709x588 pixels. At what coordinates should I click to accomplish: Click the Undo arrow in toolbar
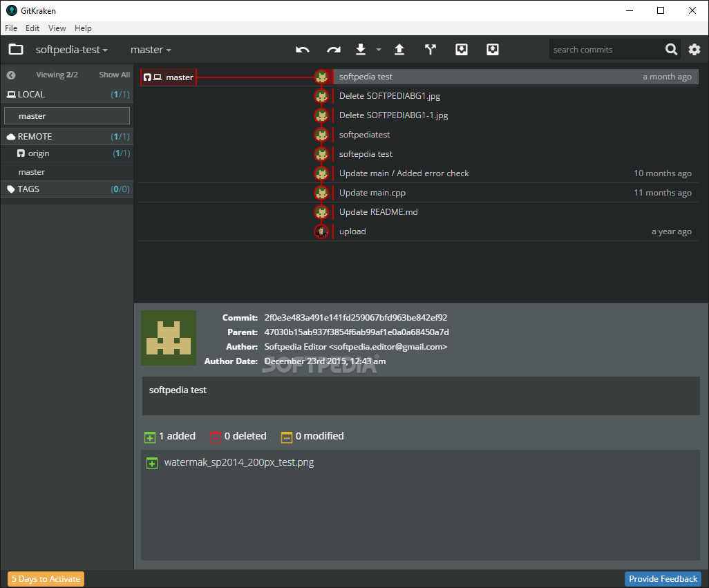click(x=303, y=50)
